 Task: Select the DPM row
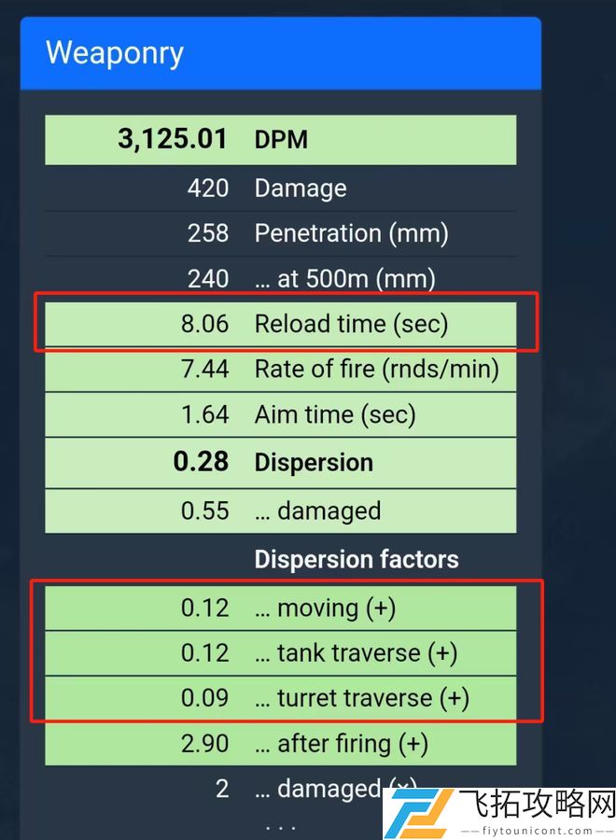point(281,140)
